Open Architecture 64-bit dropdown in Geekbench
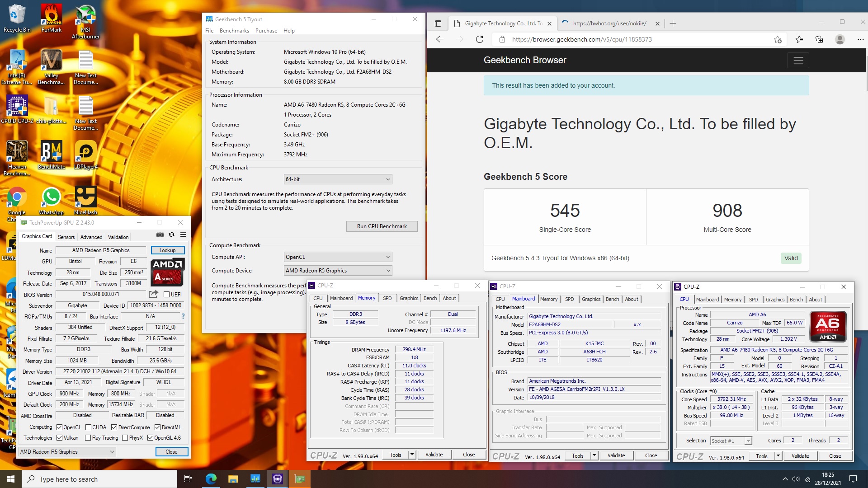 coord(338,179)
